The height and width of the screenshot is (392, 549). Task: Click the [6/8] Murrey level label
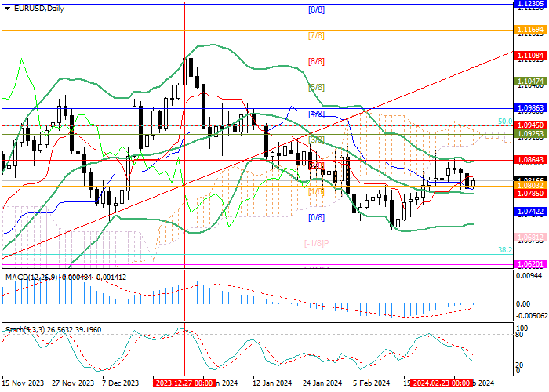(316, 62)
